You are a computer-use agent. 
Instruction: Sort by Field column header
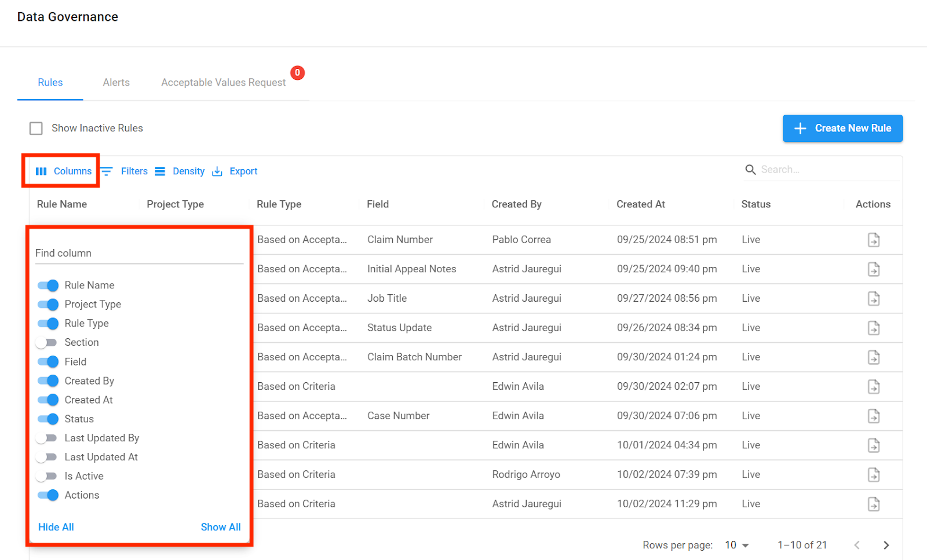[378, 204]
